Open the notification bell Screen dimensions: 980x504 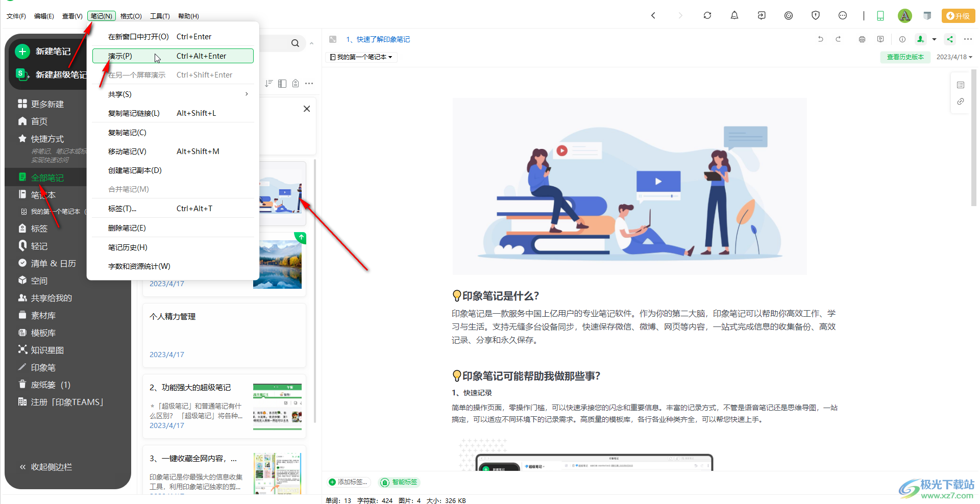(x=734, y=15)
